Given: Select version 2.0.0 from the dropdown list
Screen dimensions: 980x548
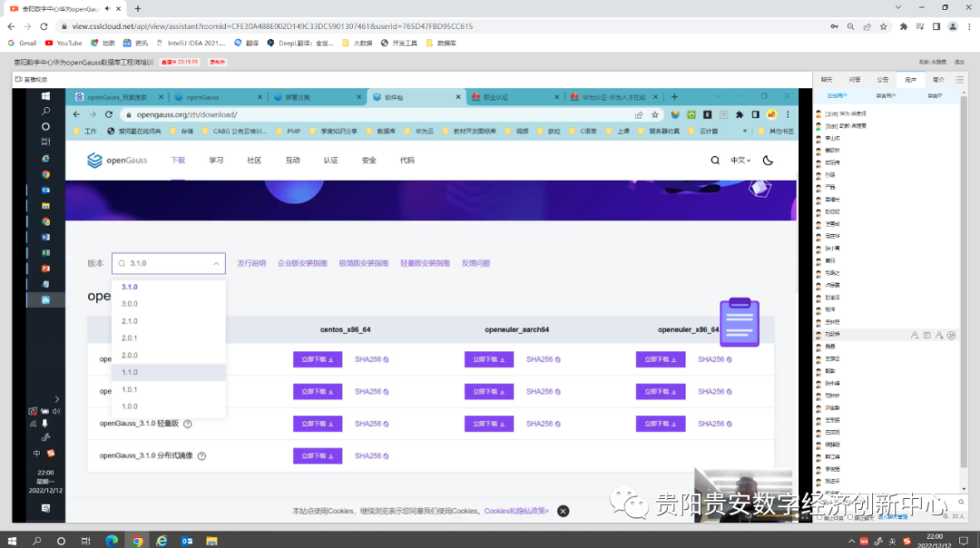Looking at the screenshot, I should [x=168, y=356].
